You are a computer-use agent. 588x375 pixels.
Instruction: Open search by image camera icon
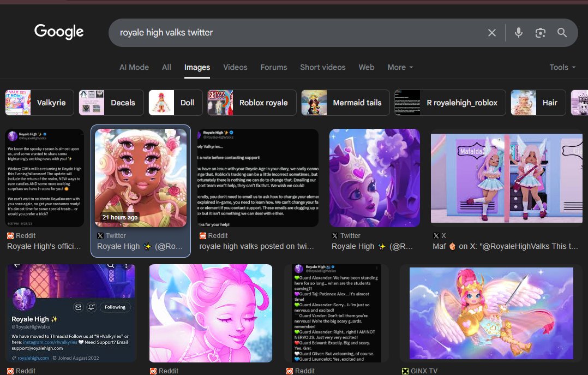[x=540, y=33]
